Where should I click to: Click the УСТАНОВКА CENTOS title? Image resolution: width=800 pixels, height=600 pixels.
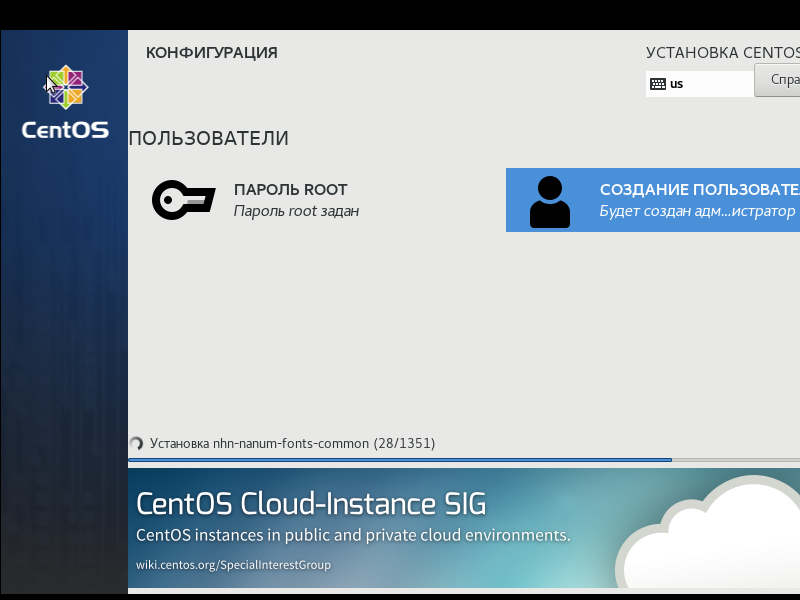[x=722, y=53]
